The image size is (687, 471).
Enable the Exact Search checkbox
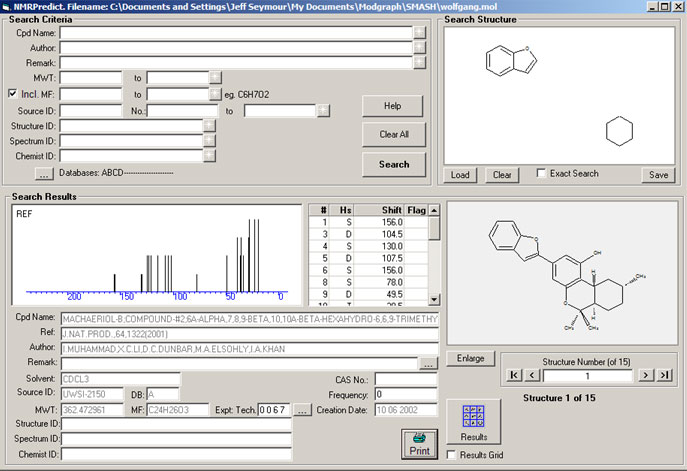(x=542, y=174)
